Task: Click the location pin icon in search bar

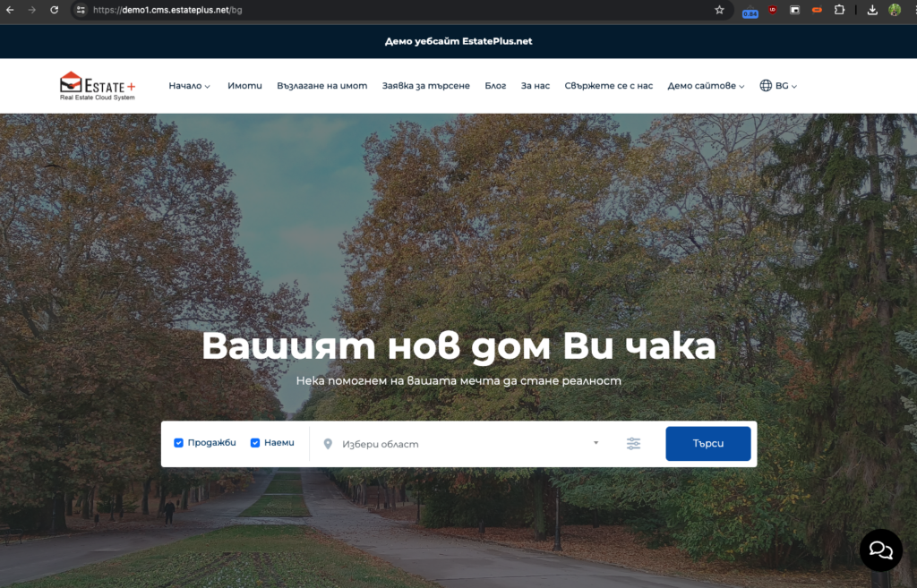Action: pos(329,443)
